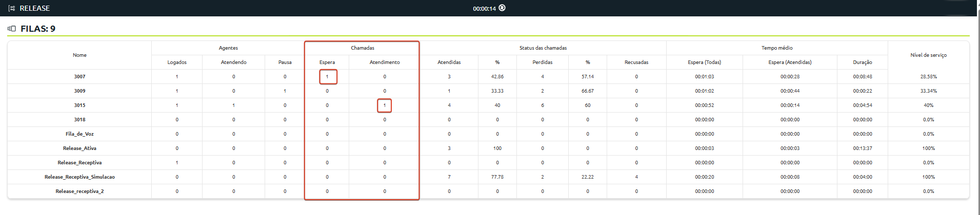Click Atendimento value 1 for queue 3015
This screenshot has width=980, height=215.
(x=385, y=105)
